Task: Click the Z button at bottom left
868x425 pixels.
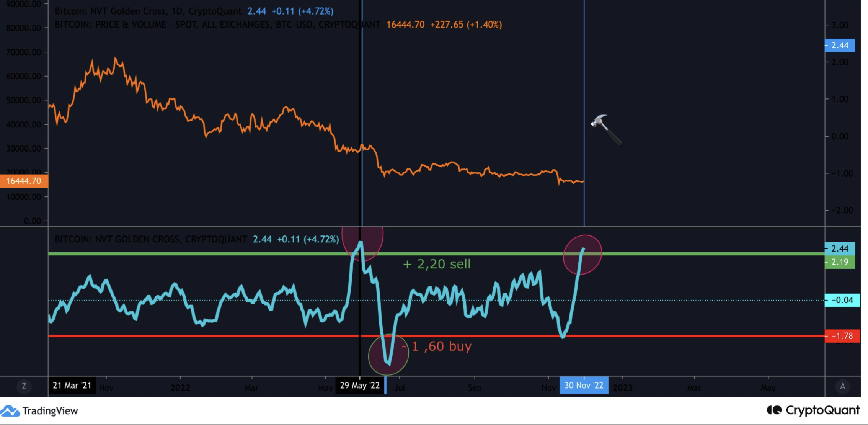Action: click(x=24, y=386)
